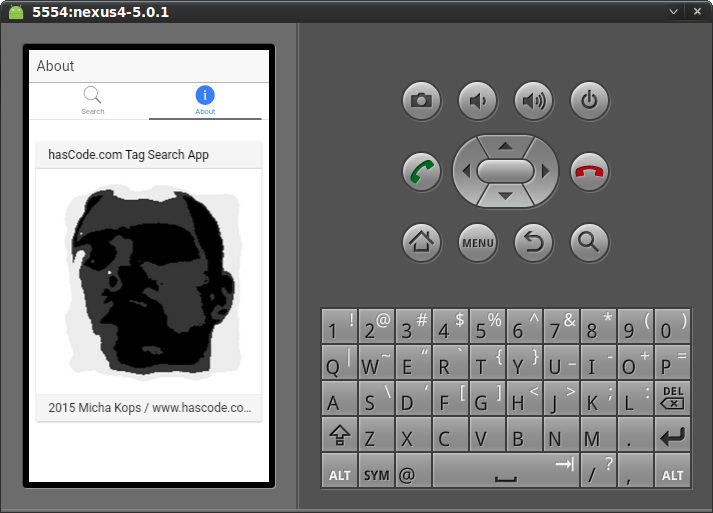
Task: Click the D-pad center select button
Action: [505, 171]
